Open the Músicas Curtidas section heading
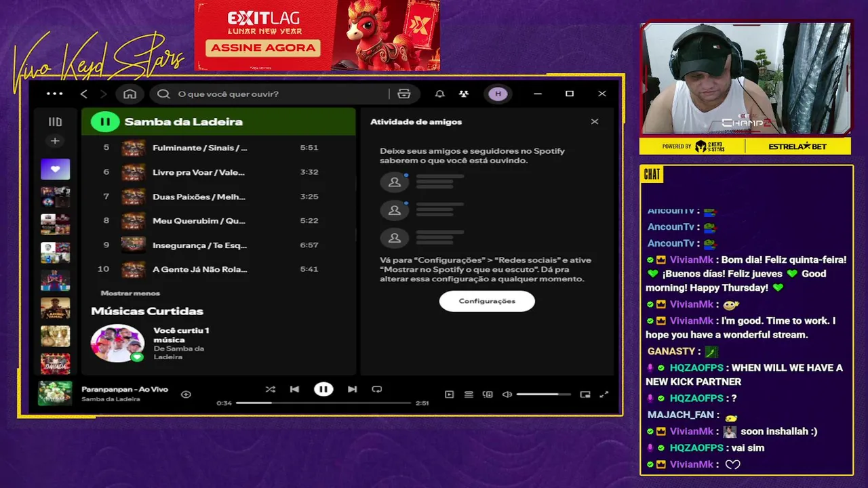This screenshot has width=868, height=488. (147, 311)
